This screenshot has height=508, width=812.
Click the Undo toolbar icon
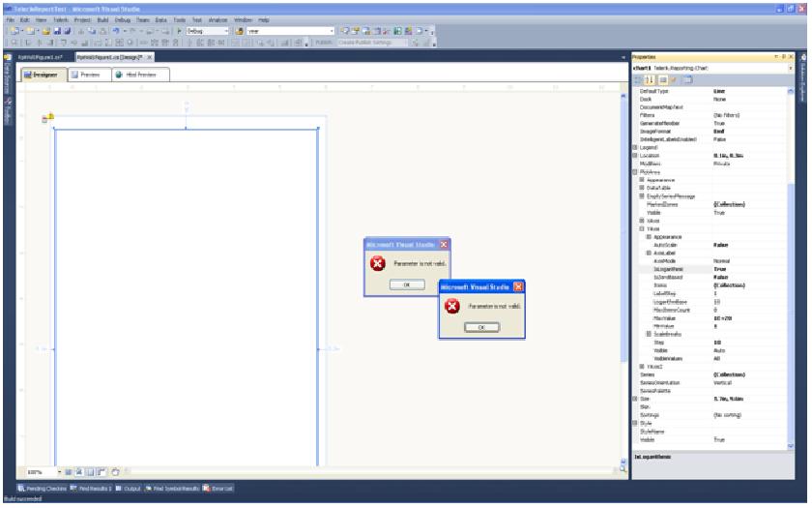point(116,31)
